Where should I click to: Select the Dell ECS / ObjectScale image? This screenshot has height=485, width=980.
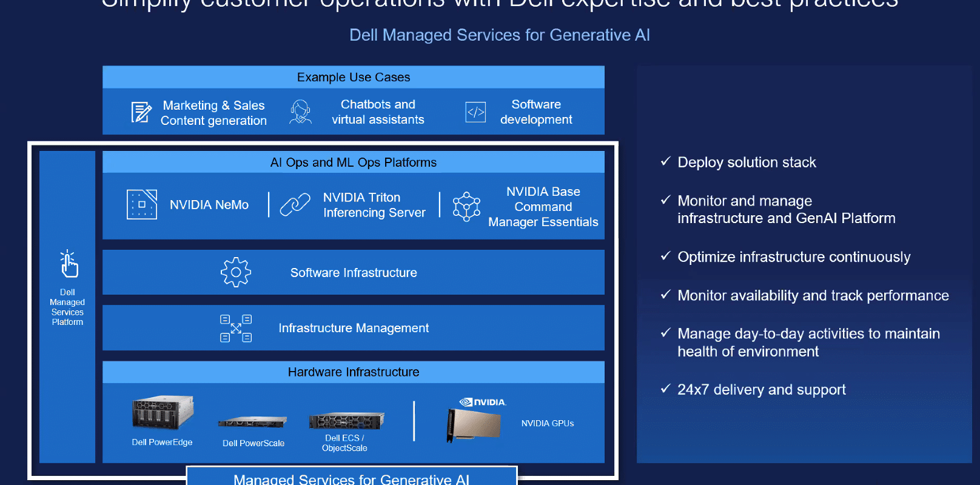pyautogui.click(x=346, y=420)
